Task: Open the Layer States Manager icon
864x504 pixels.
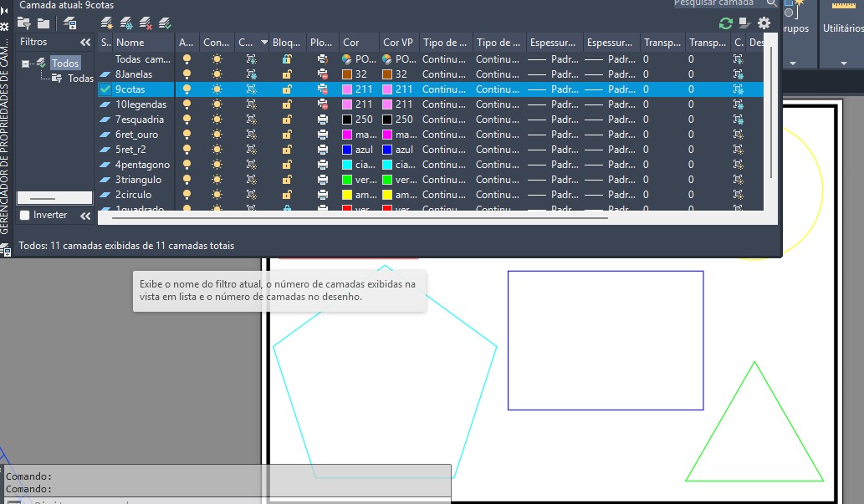Action: (70, 23)
